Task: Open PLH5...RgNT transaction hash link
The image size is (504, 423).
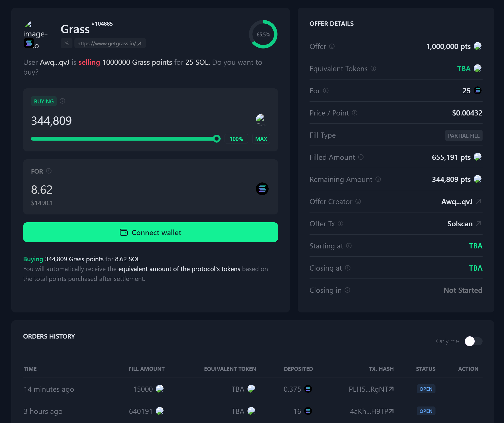Action: tap(371, 389)
